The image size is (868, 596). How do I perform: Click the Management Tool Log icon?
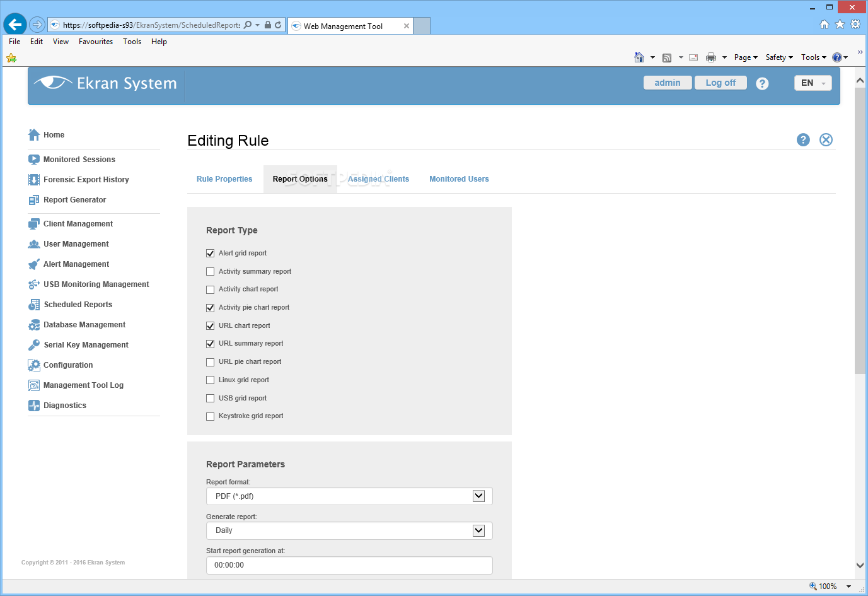click(34, 385)
